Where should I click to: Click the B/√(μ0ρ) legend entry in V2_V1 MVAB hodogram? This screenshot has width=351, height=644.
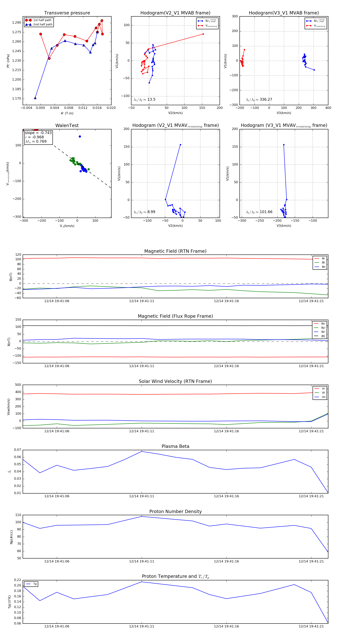[207, 21]
